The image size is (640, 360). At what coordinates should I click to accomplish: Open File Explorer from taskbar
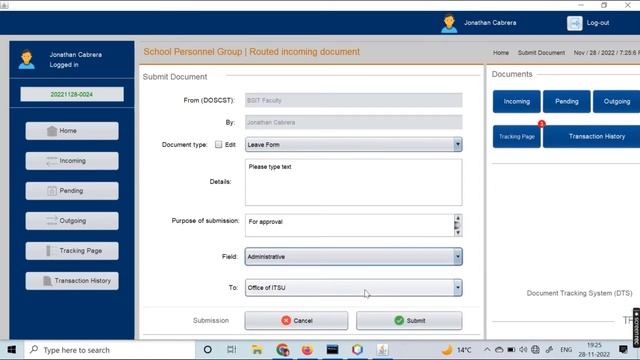point(257,350)
